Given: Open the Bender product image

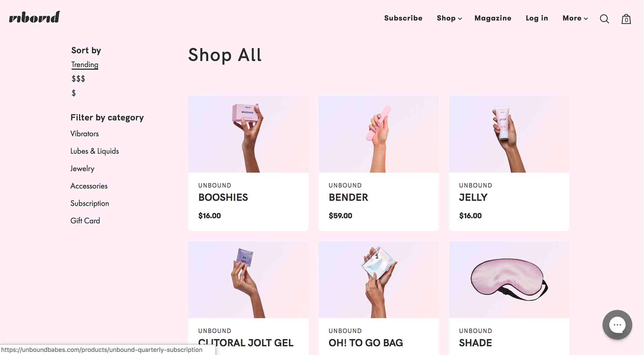Looking at the screenshot, I should tap(379, 134).
